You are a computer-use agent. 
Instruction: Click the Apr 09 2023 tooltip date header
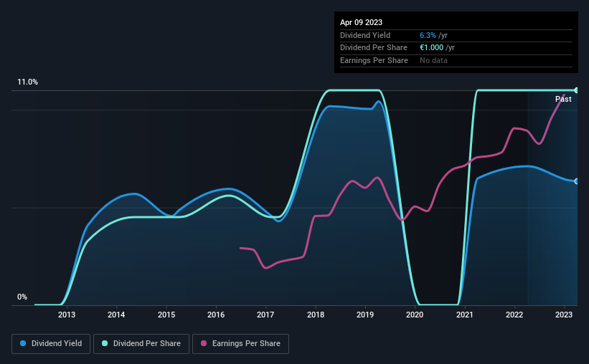pyautogui.click(x=361, y=22)
